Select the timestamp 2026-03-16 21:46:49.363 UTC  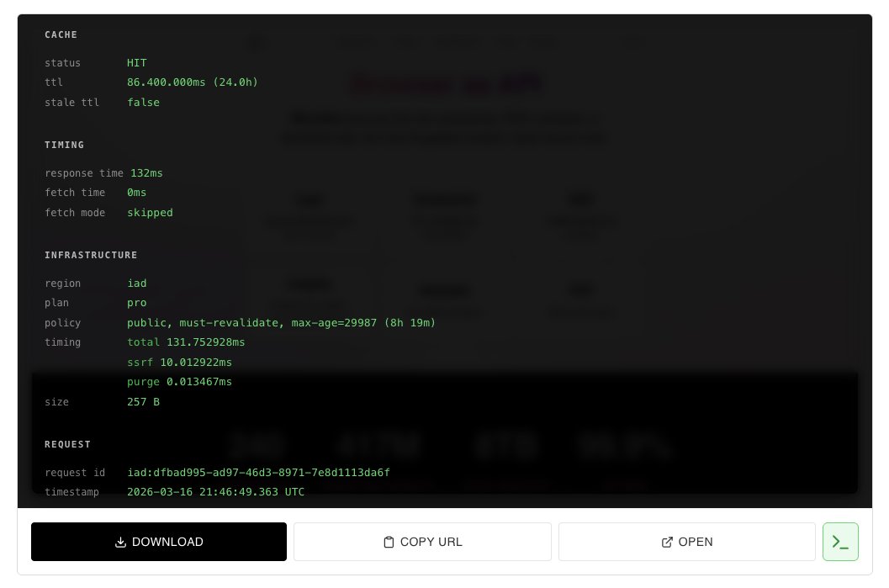coord(215,491)
